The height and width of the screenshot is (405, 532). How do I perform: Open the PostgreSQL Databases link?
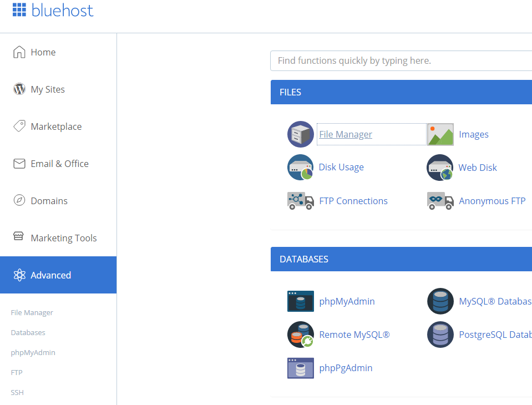click(495, 335)
